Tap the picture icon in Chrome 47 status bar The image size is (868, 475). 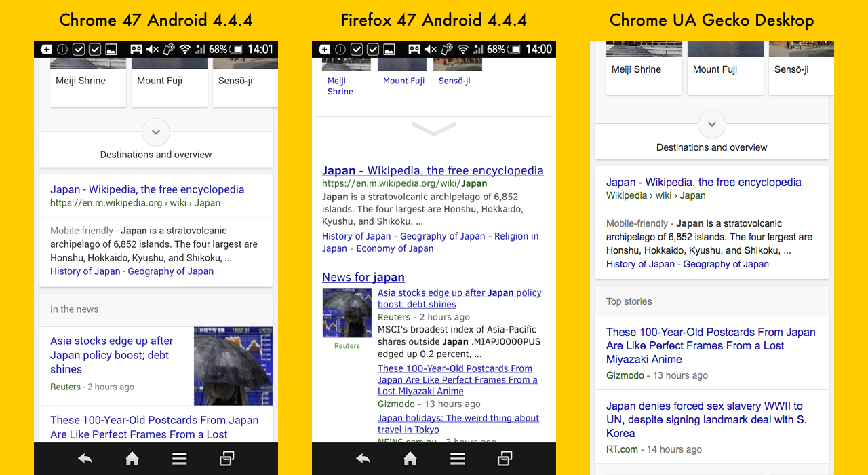coord(111,49)
